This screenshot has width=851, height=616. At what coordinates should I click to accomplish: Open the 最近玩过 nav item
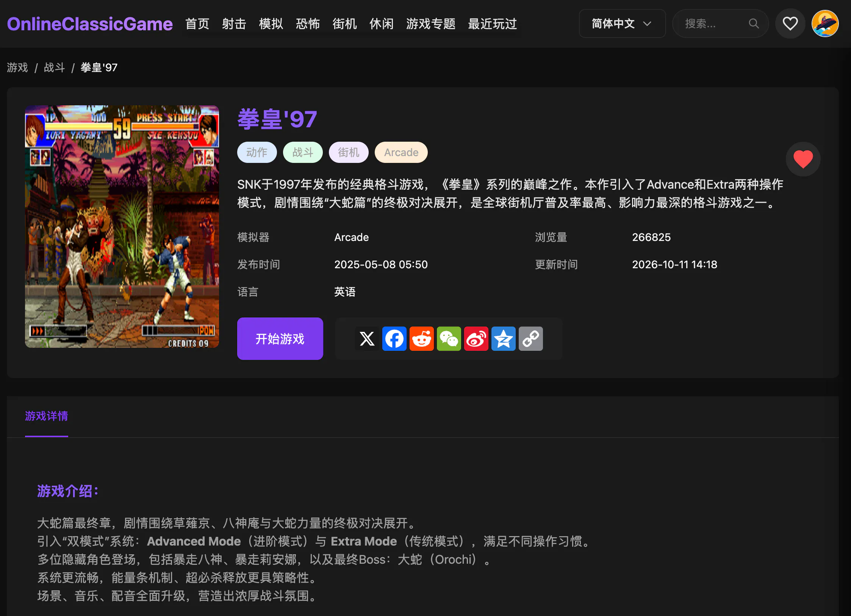point(493,24)
